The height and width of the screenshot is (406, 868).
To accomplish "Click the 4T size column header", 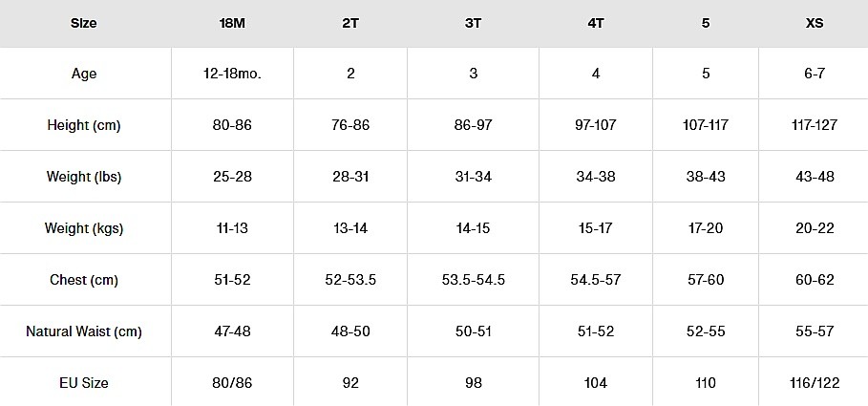I will 595,23.
